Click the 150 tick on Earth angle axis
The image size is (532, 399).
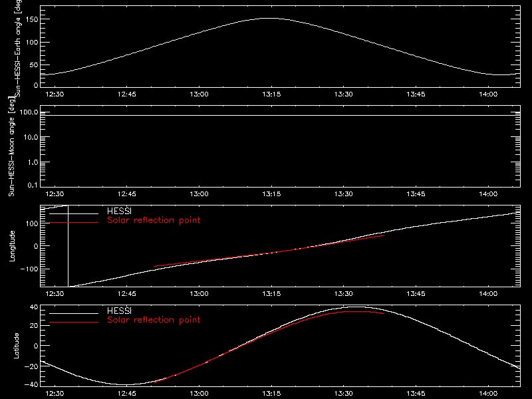click(x=33, y=19)
